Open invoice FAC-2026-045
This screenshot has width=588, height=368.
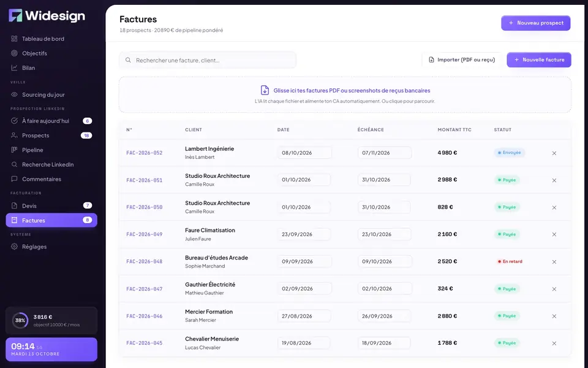click(x=145, y=343)
